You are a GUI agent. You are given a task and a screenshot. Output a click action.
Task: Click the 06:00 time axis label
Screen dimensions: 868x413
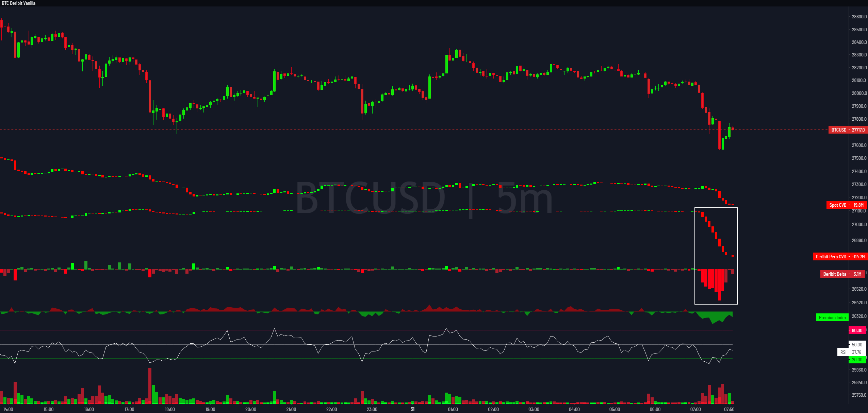tap(655, 409)
